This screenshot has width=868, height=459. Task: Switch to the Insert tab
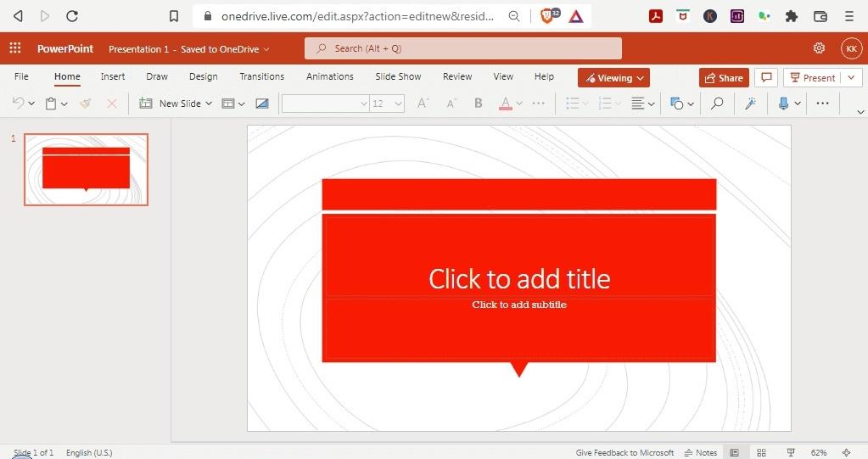coord(112,76)
